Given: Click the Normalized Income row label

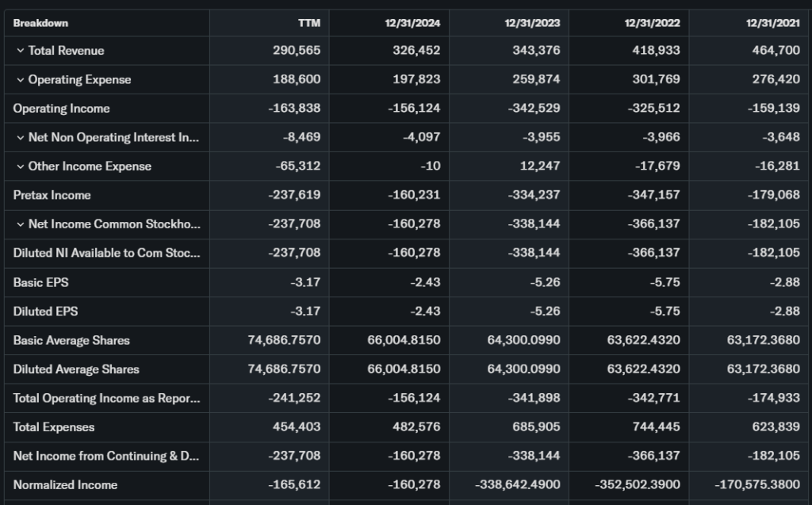Looking at the screenshot, I should [65, 485].
